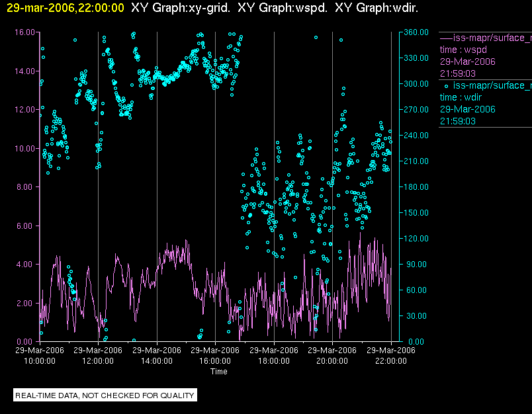The width and height of the screenshot is (532, 414).
Task: Click the 90.00 value on right axis
Action: coord(416,265)
